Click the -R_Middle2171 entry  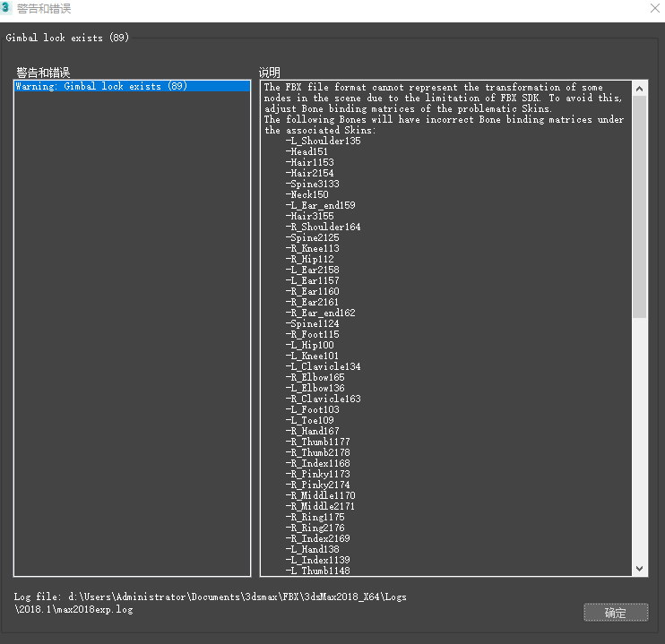(321, 506)
